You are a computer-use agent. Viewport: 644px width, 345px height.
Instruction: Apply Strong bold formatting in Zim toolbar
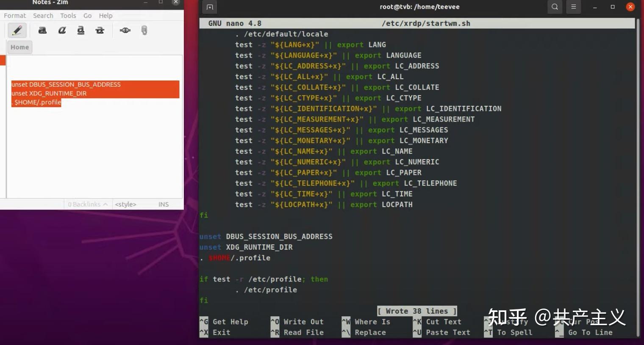42,30
